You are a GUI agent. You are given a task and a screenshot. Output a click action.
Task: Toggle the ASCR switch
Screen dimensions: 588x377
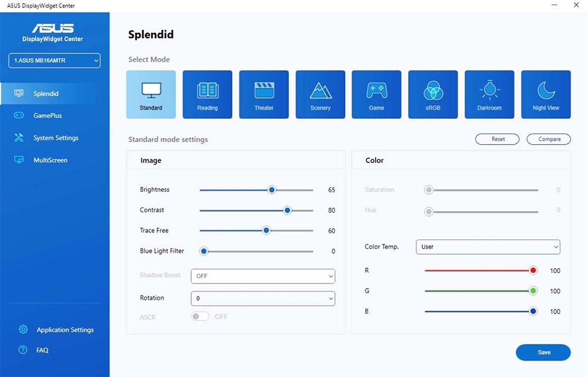[200, 316]
